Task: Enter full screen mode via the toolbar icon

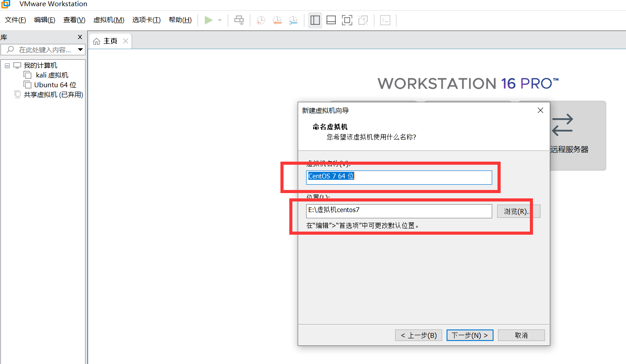Action: pos(347,20)
